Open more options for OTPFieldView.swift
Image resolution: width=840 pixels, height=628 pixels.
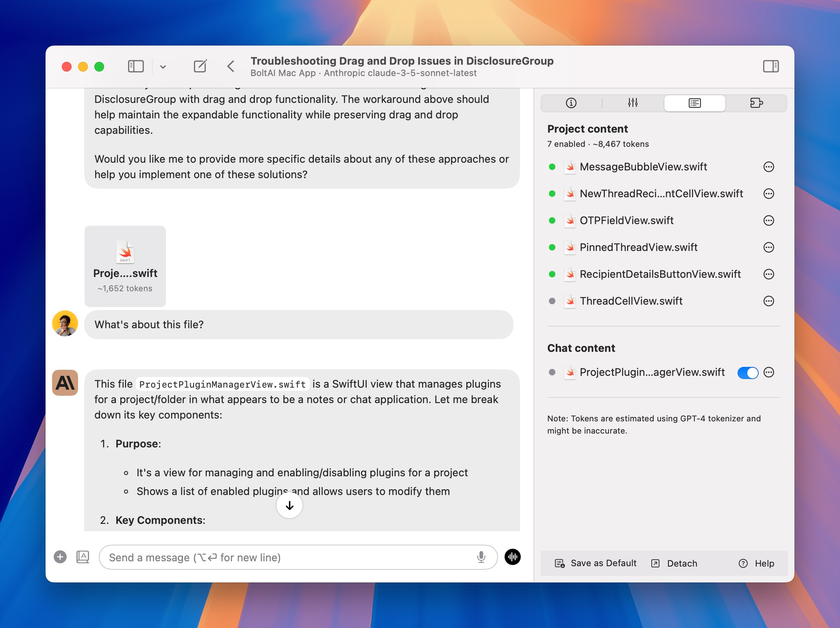tap(768, 220)
